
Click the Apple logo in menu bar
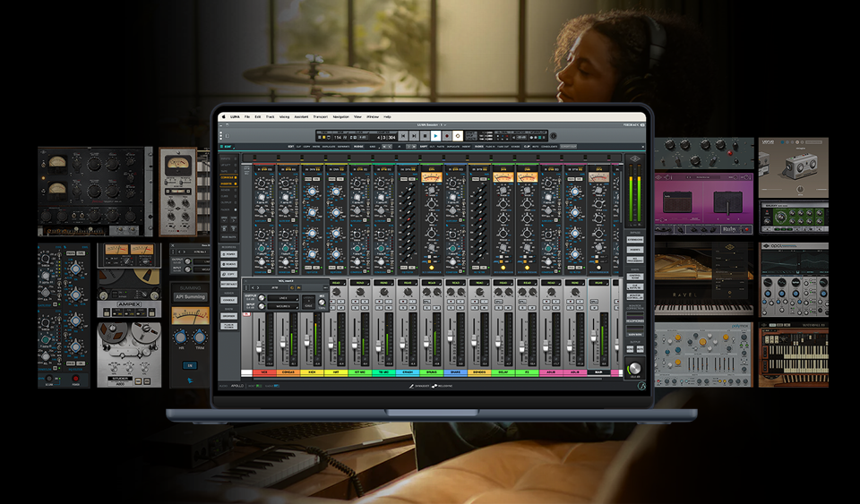coord(223,116)
